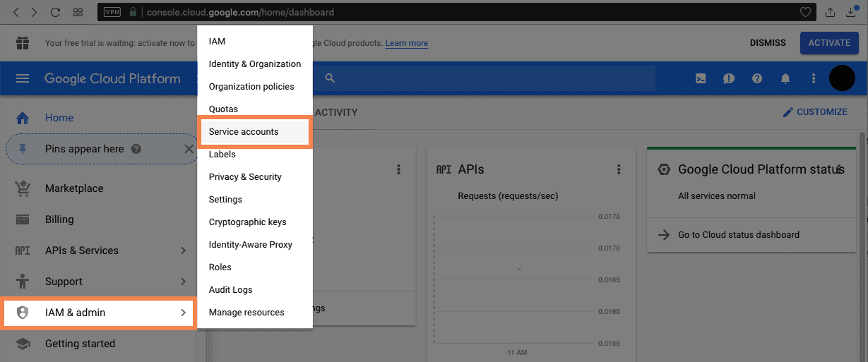Dismiss the free trial banner

click(x=767, y=43)
